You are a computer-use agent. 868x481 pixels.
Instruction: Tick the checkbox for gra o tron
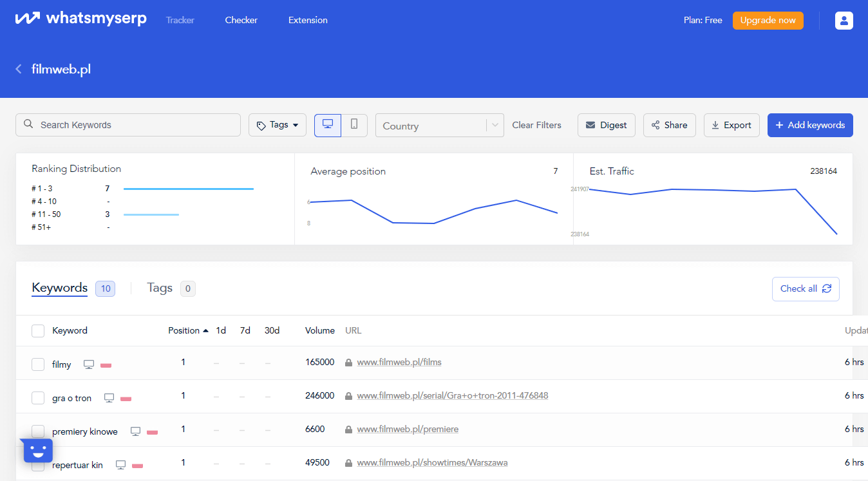coord(38,398)
